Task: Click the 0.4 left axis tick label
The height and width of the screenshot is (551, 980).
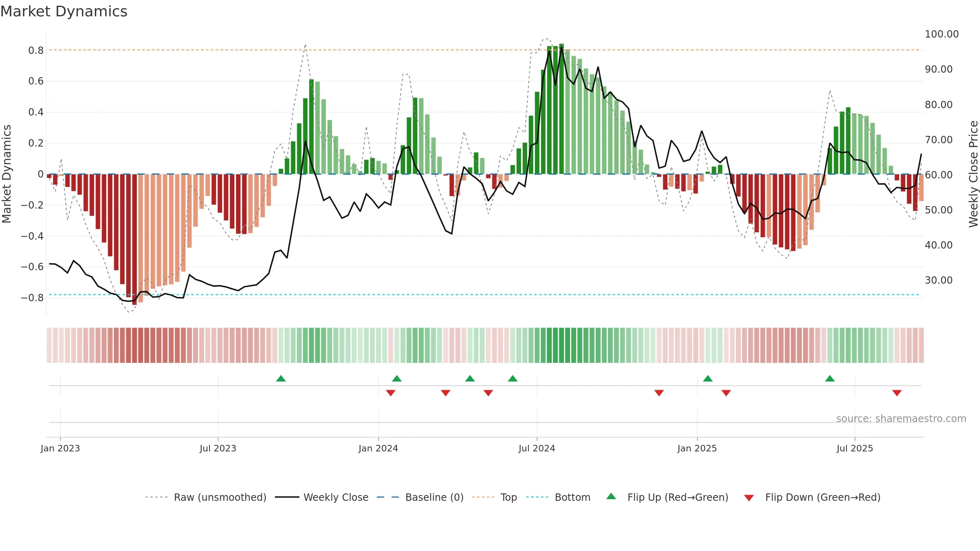Action: [x=36, y=112]
